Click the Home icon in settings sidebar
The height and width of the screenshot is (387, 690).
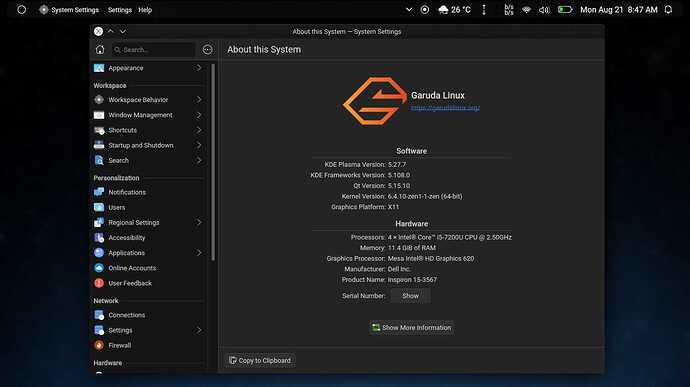coord(100,50)
